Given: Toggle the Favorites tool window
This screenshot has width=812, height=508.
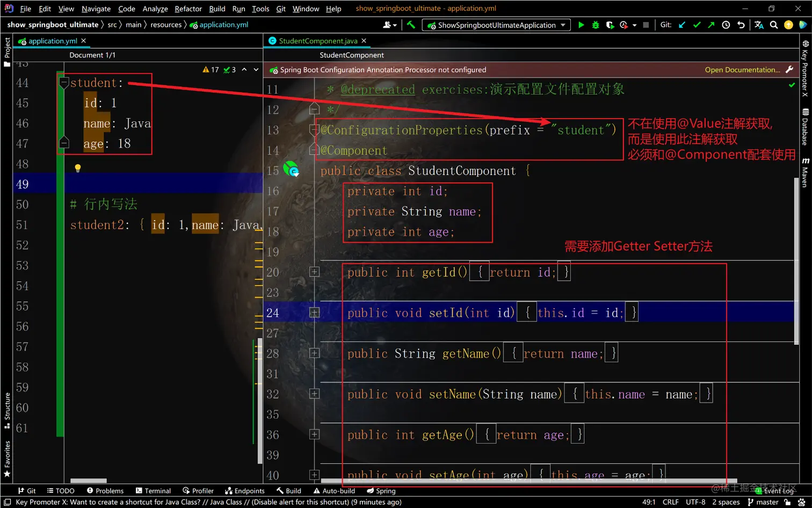Looking at the screenshot, I should [7, 459].
